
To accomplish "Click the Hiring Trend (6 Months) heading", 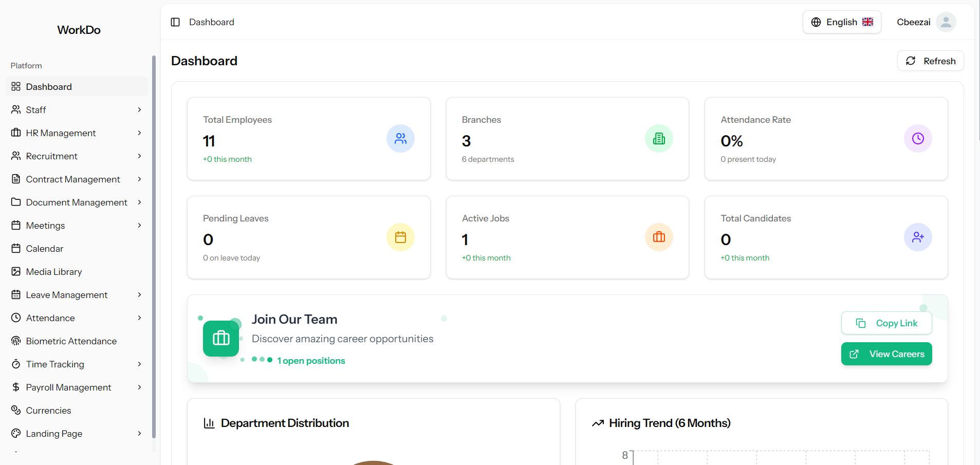I will tap(670, 423).
